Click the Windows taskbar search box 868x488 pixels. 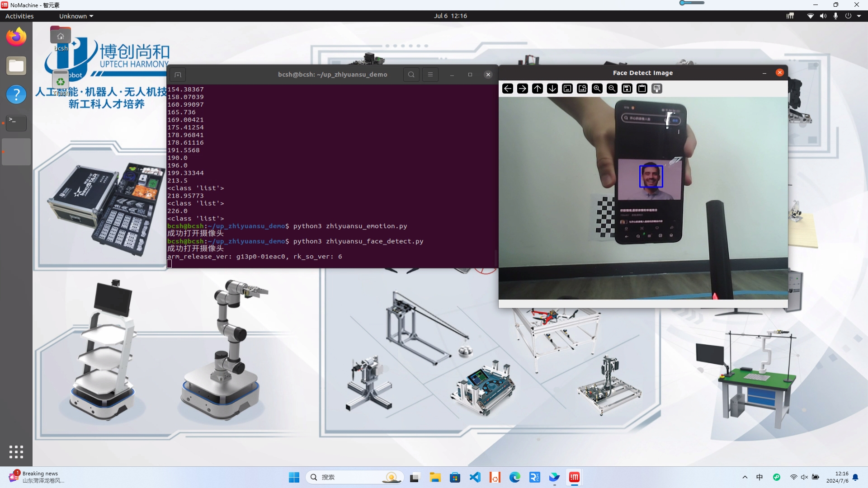[x=354, y=477]
